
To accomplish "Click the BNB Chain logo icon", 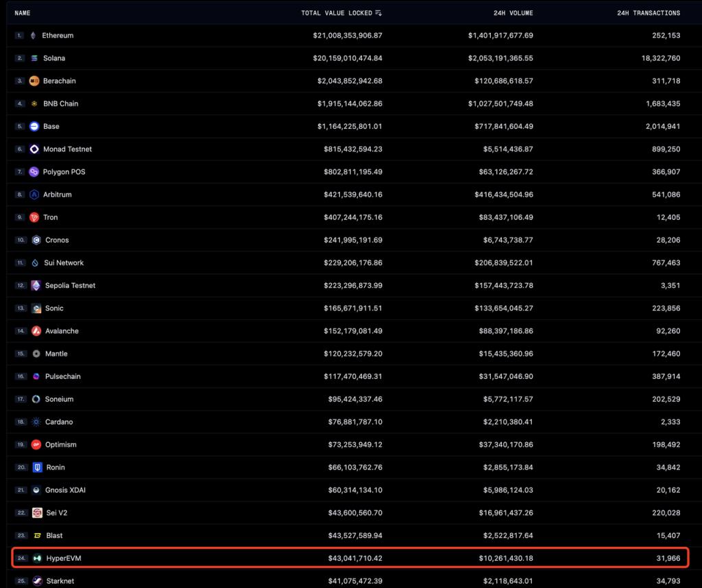I will [34, 103].
